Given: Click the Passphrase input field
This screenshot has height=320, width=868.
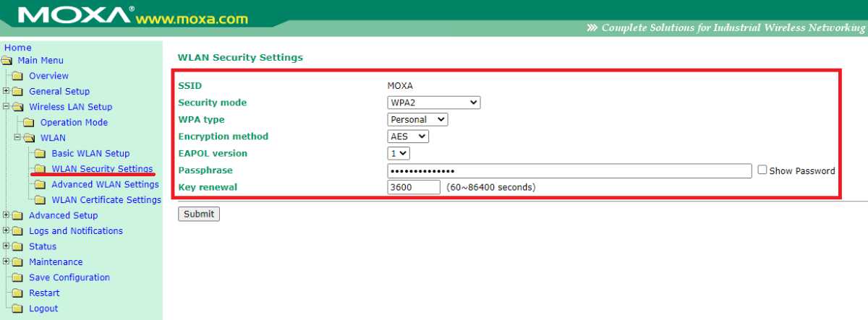Looking at the screenshot, I should [569, 171].
